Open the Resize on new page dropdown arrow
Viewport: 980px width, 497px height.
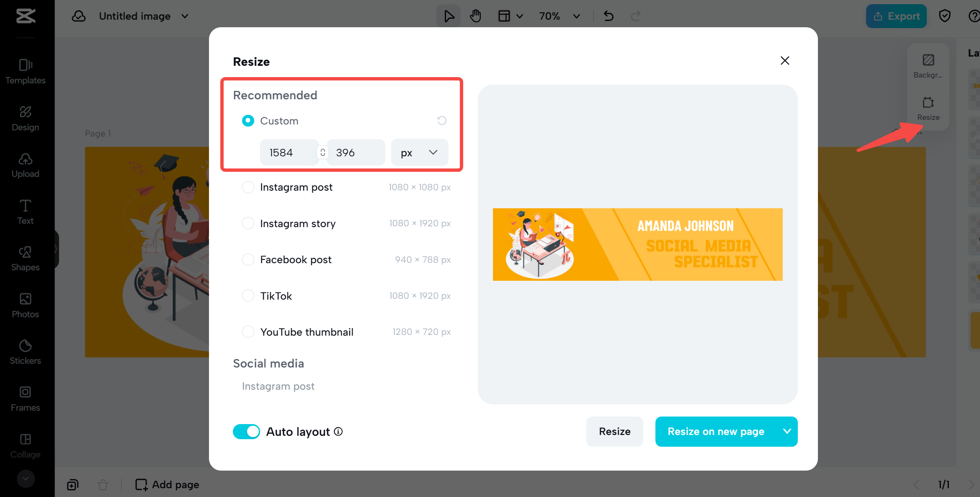(x=787, y=431)
